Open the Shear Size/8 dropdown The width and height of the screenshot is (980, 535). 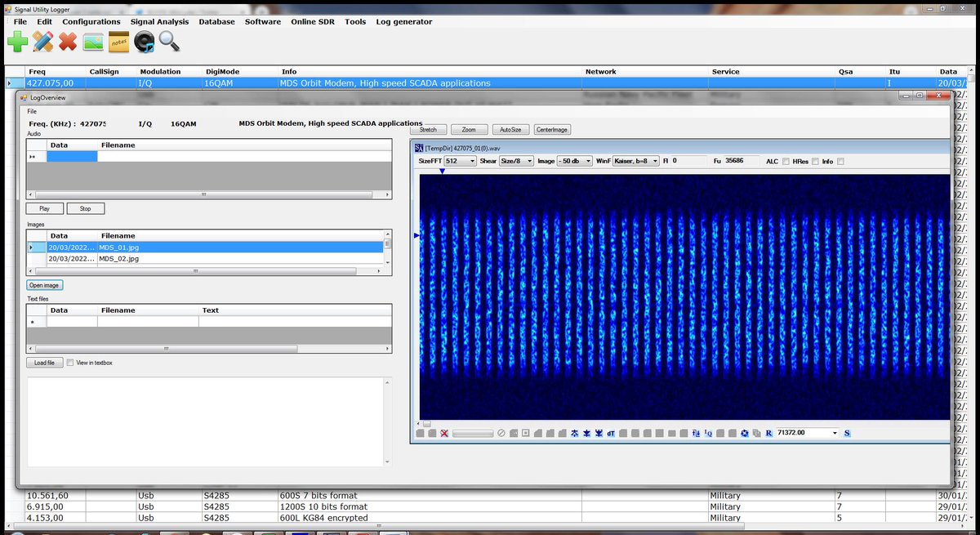click(517, 162)
